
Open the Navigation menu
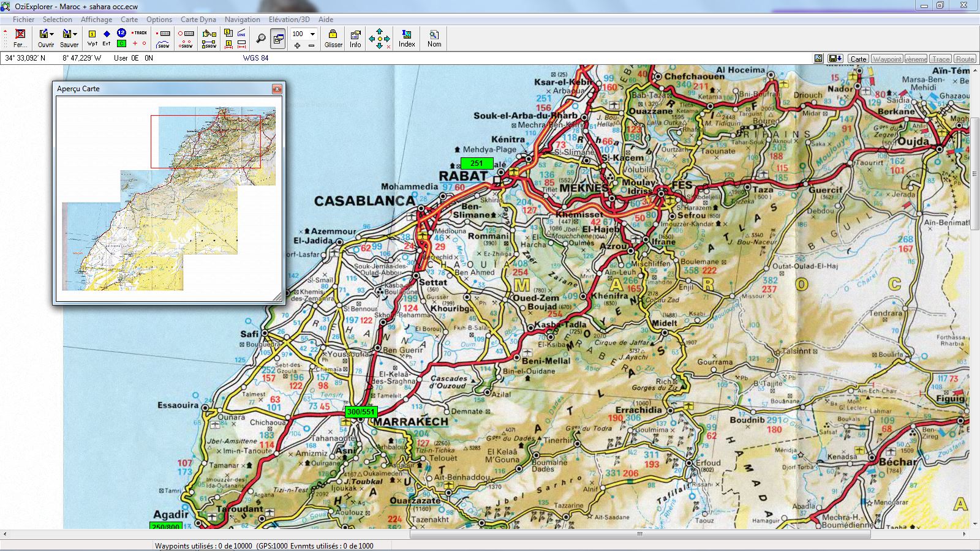click(242, 20)
